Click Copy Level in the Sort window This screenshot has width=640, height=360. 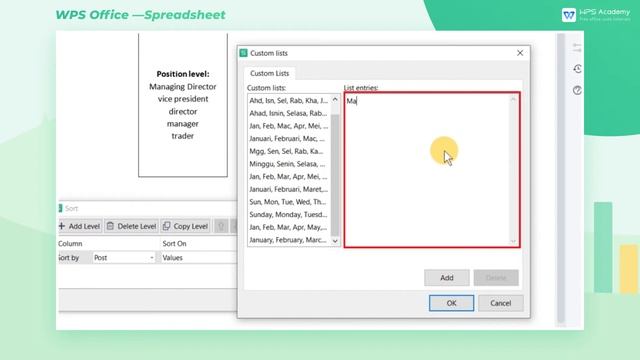coord(186,226)
